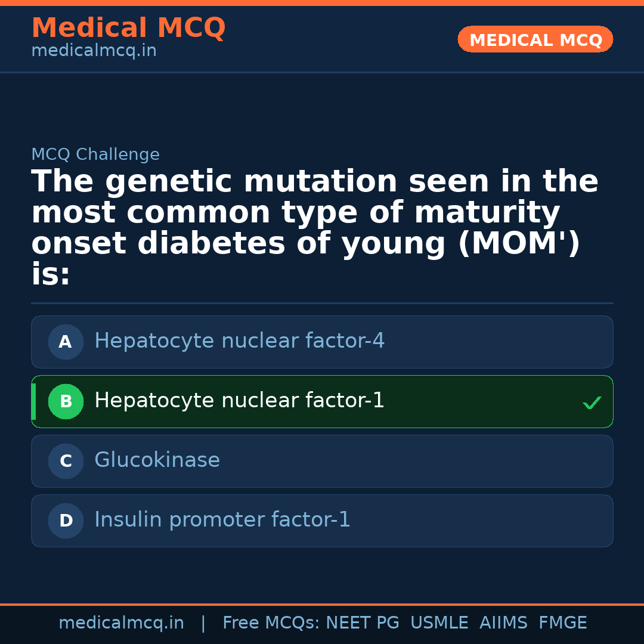Image resolution: width=644 pixels, height=644 pixels.
Task: Click the green checkmark icon
Action: point(592,403)
